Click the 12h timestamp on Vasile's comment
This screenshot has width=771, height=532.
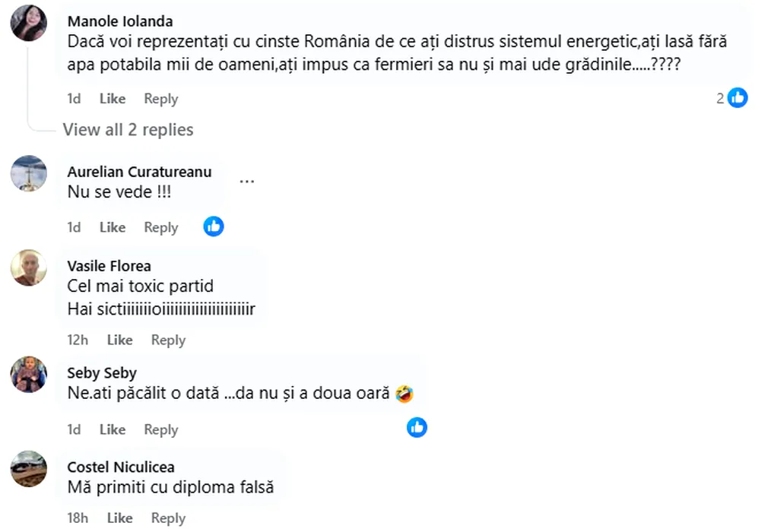click(78, 340)
